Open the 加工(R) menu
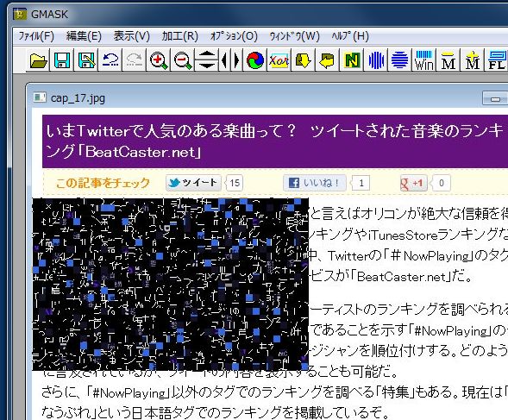Image resolution: width=508 pixels, height=420 pixels. [x=179, y=36]
